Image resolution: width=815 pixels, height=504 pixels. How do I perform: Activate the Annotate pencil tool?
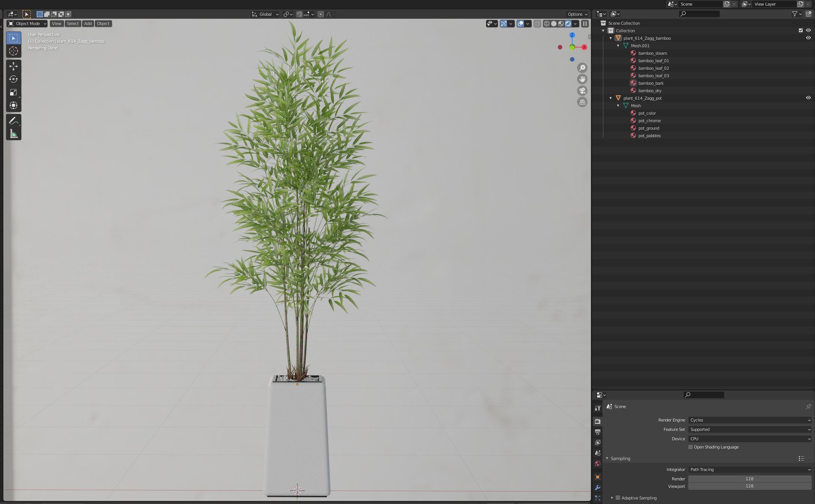tap(13, 121)
